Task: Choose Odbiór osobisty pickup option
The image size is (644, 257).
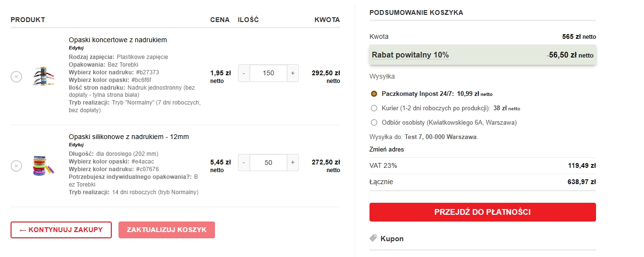Action: (374, 122)
